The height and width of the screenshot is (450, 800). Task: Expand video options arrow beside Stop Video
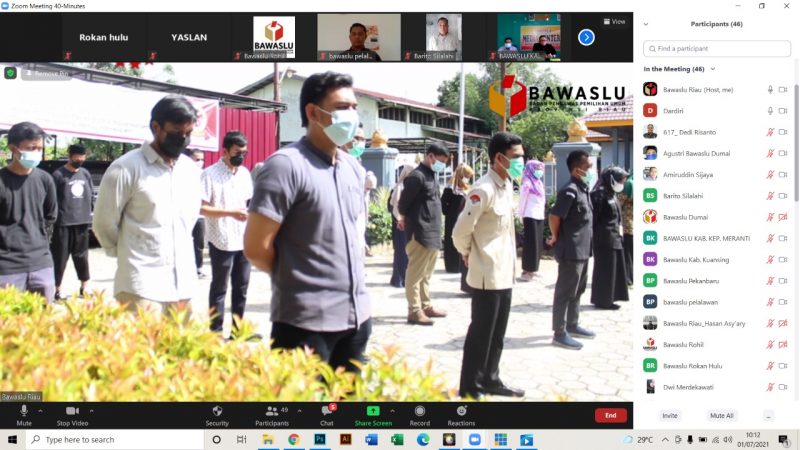[x=92, y=410]
